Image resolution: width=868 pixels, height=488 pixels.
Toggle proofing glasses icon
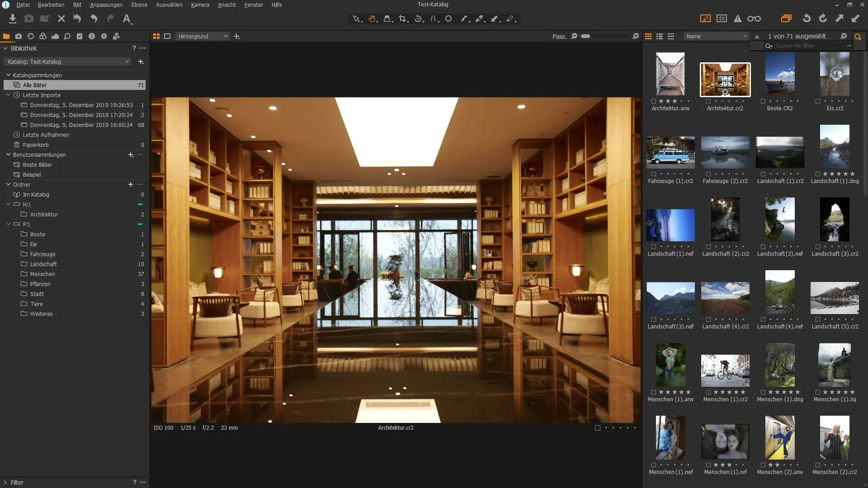pyautogui.click(x=754, y=19)
